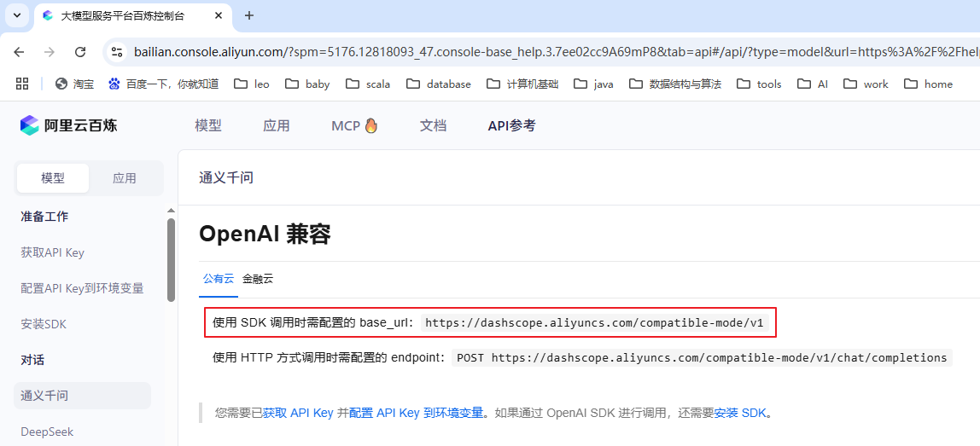Click the base_url https://dashscope.aliyuncs.com/compatible-mode/v1 code
Screen dimensions: 980x446
point(594,322)
